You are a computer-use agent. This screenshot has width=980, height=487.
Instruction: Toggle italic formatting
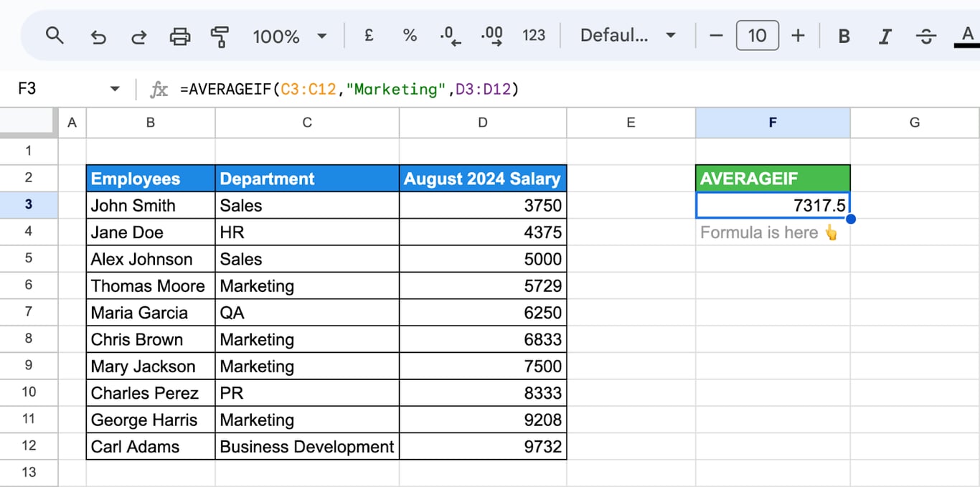tap(885, 36)
